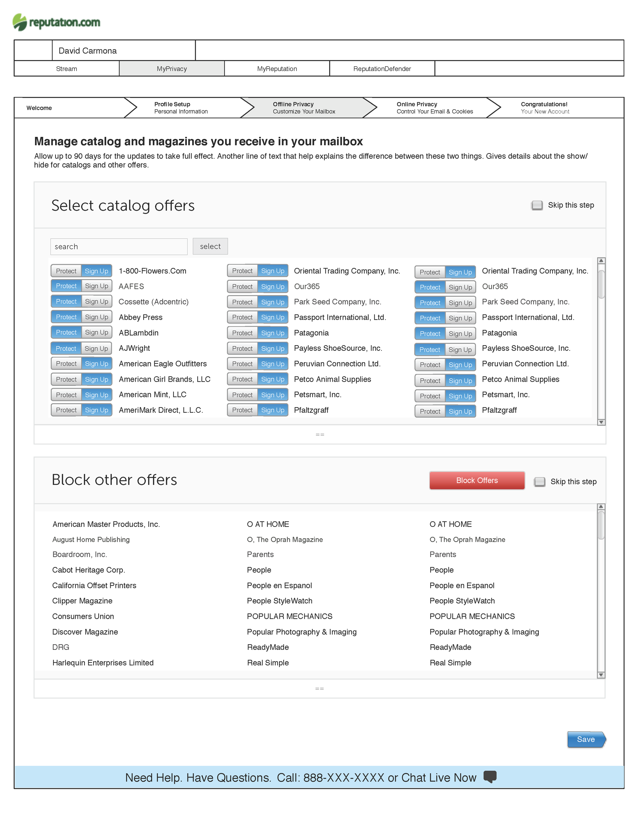Click the catalog offers scrollbar thumb

click(x=601, y=284)
